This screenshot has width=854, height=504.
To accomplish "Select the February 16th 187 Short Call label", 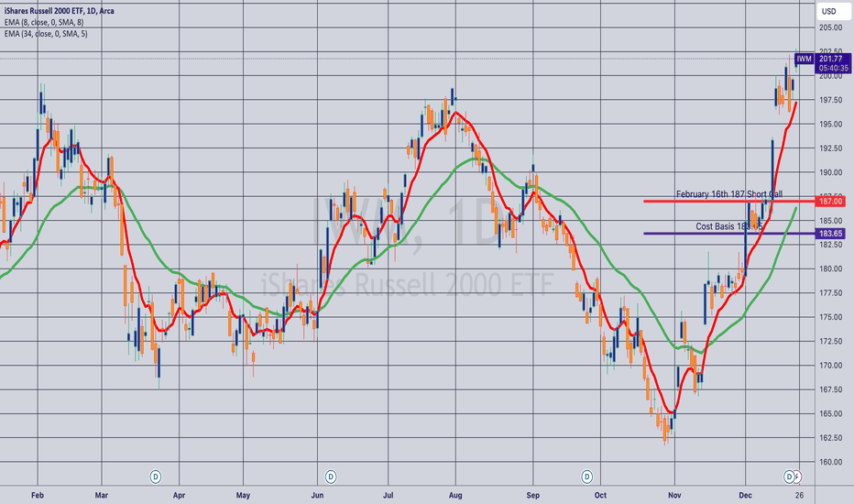I will [x=729, y=194].
